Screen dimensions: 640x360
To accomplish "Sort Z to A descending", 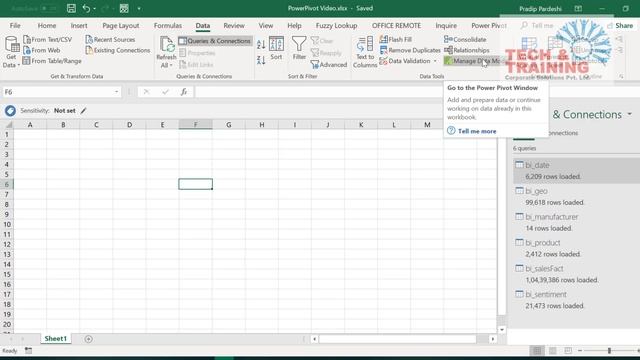I will pos(261,60).
